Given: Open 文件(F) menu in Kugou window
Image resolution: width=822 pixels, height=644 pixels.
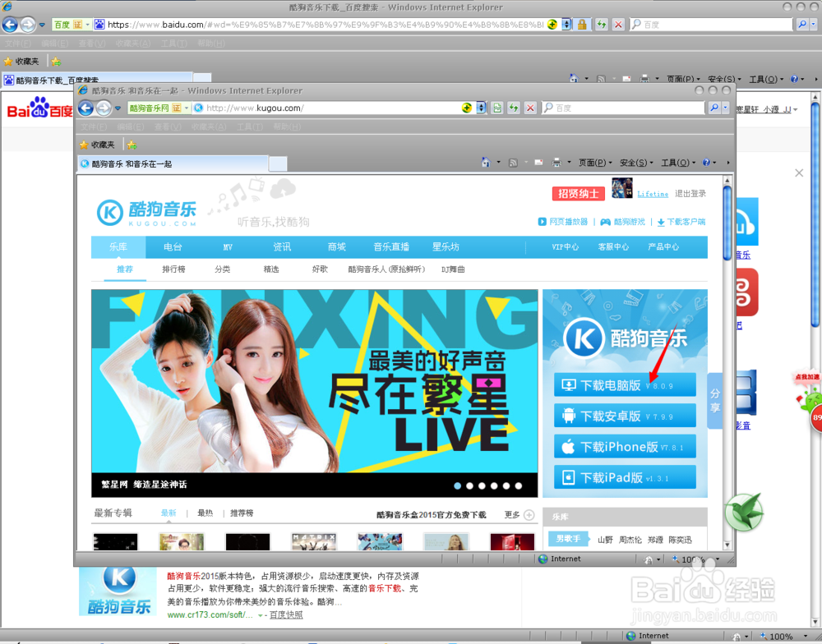Looking at the screenshot, I should click(95, 126).
